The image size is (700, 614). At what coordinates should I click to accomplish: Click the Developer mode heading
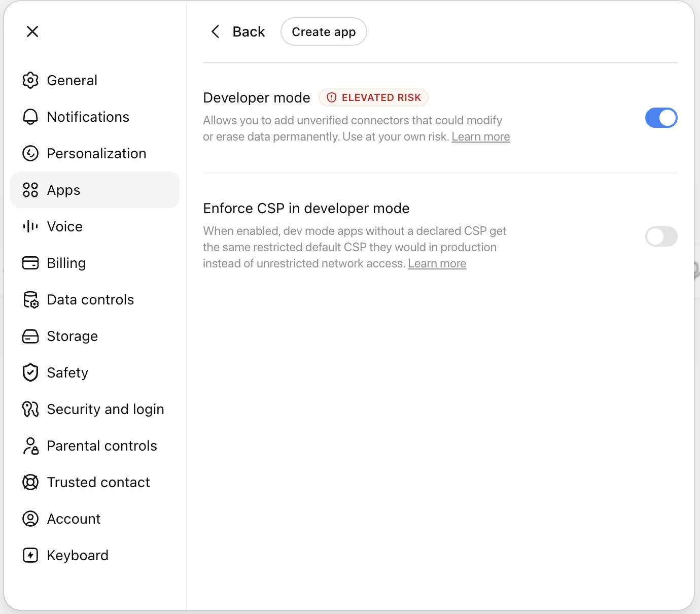click(257, 97)
